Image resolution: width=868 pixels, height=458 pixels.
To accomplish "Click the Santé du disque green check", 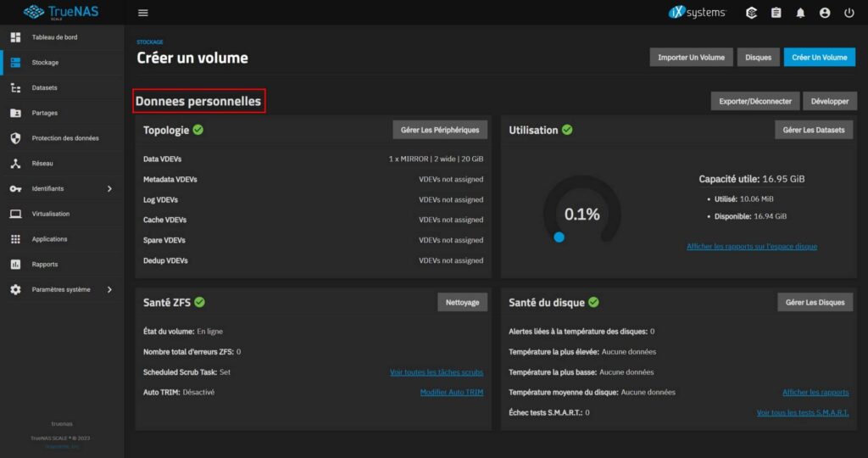I will (x=594, y=302).
